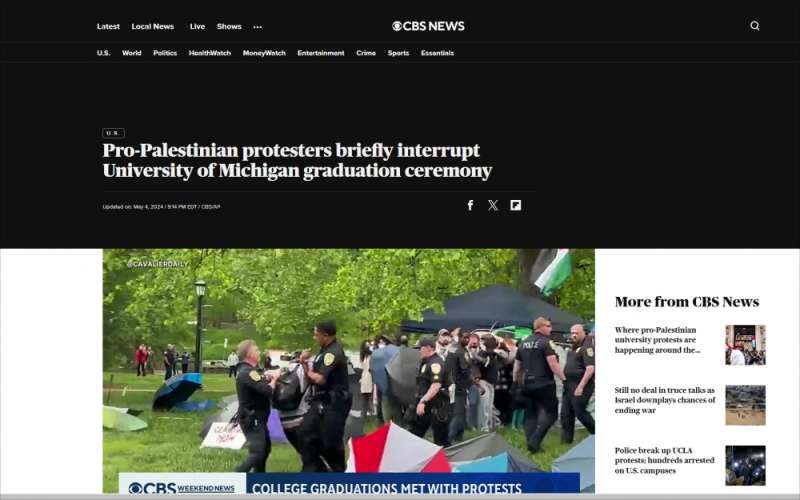Play the college graduations protest video
The image size is (800, 500).
coord(348,371)
